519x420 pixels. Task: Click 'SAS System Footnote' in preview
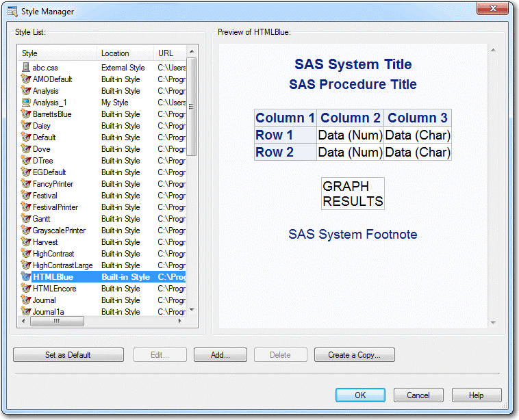coord(353,234)
